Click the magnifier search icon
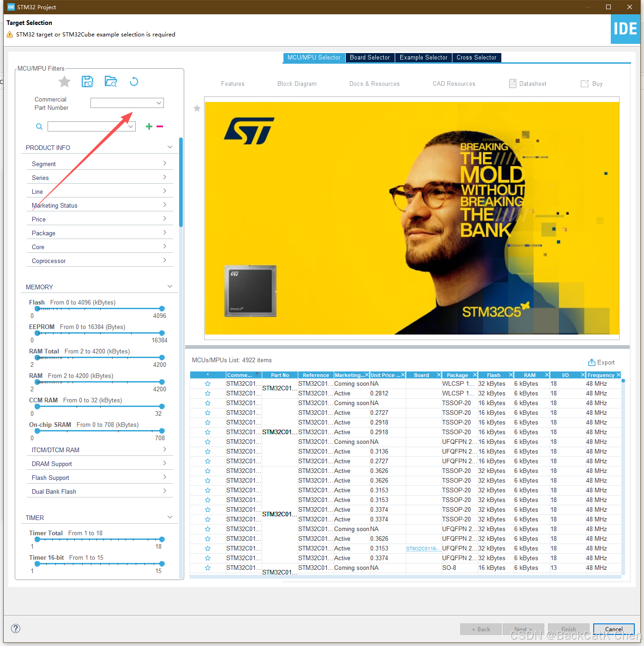 point(39,126)
